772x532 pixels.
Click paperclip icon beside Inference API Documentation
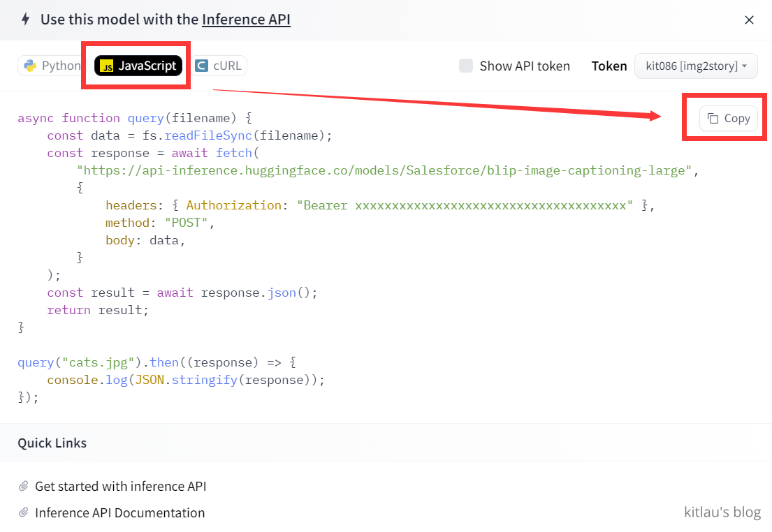(24, 512)
